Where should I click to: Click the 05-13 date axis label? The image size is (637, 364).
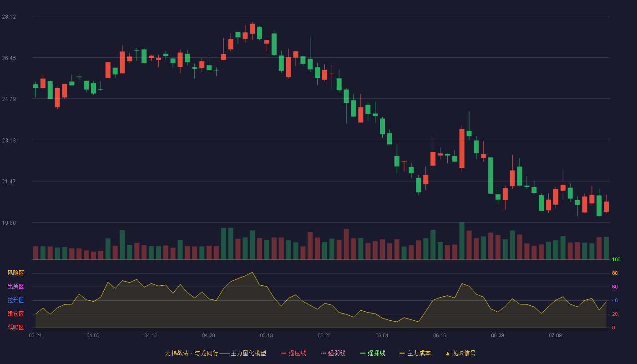click(266, 335)
